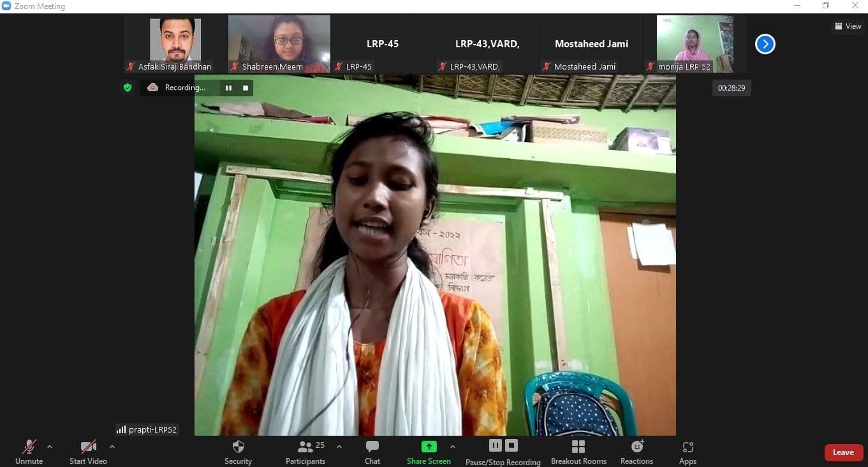Expand audio options arrow next to Unmute
The width and height of the screenshot is (868, 467).
point(50,447)
